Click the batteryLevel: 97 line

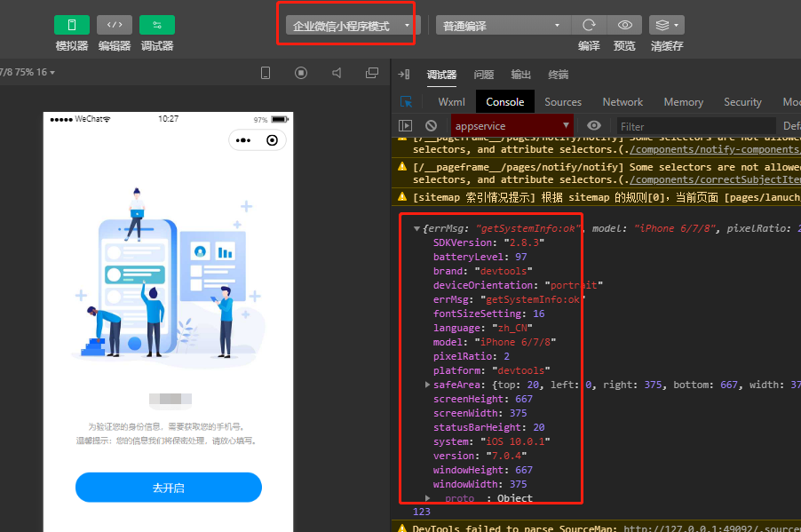tap(480, 257)
